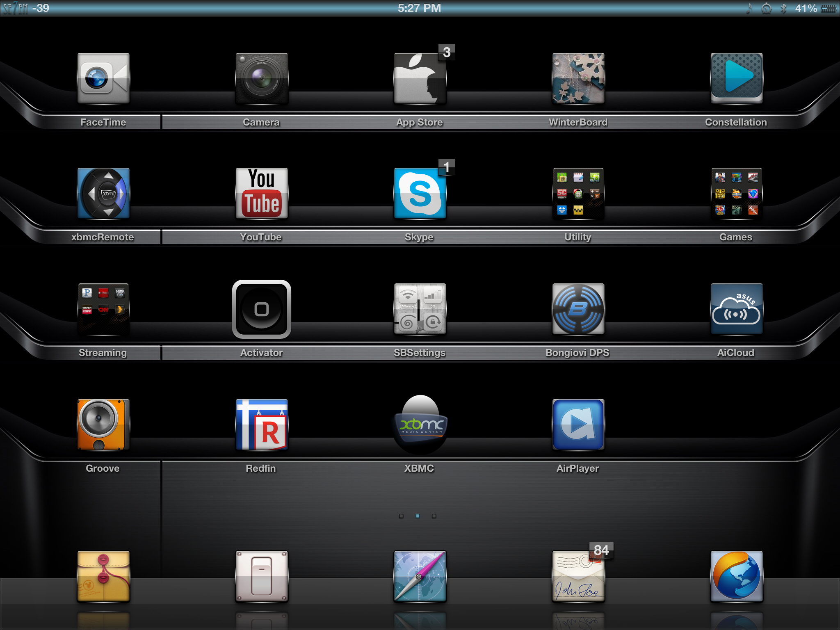Open WinterBoard theming app
The height and width of the screenshot is (630, 840).
(x=578, y=78)
